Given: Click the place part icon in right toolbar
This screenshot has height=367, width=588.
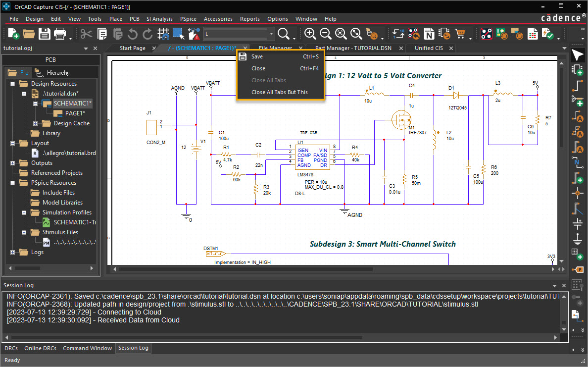Looking at the screenshot, I should click(577, 69).
